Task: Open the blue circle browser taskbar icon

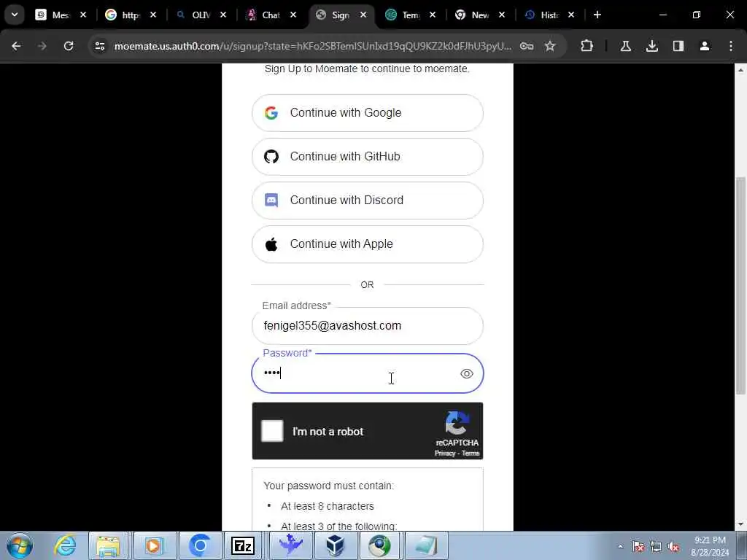Action: pyautogui.click(x=200, y=545)
